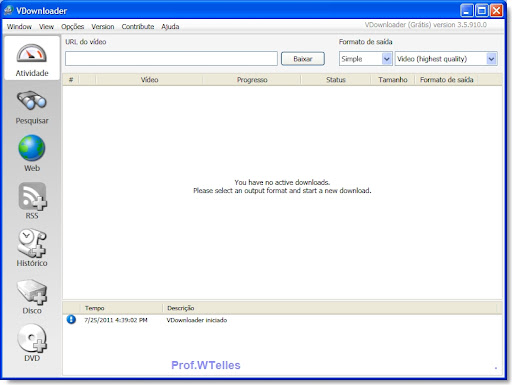This screenshot has height=385, width=512.
Task: Close the VDownloader window
Action: point(496,11)
